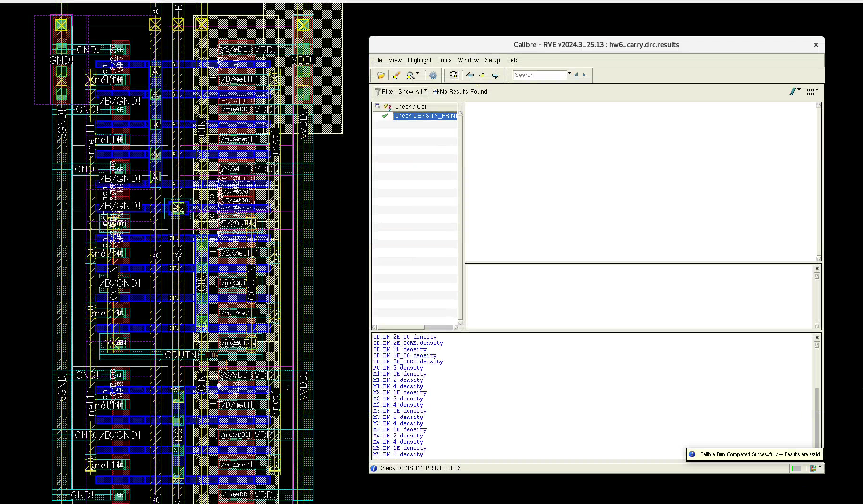Viewport: 863px width, 504px height.
Task: Click the No Results Found button
Action: click(x=460, y=92)
